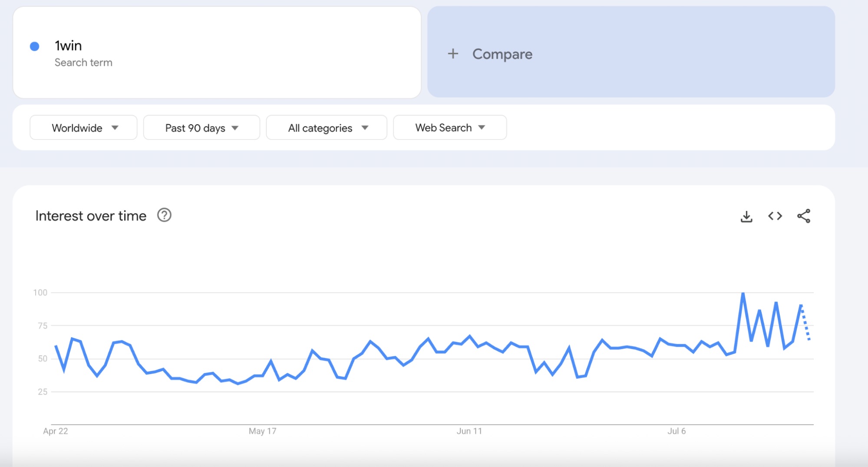Open embed code for the chart
Viewport: 868px width, 467px height.
point(775,216)
